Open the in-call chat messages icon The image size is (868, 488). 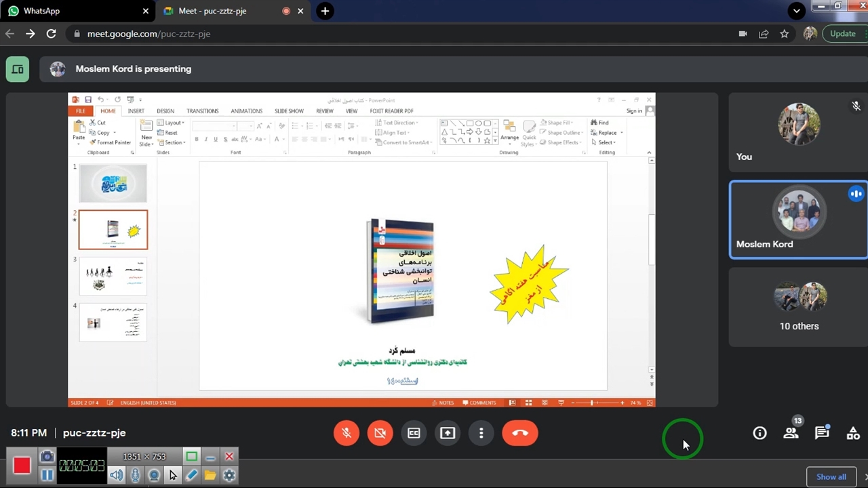(x=822, y=433)
